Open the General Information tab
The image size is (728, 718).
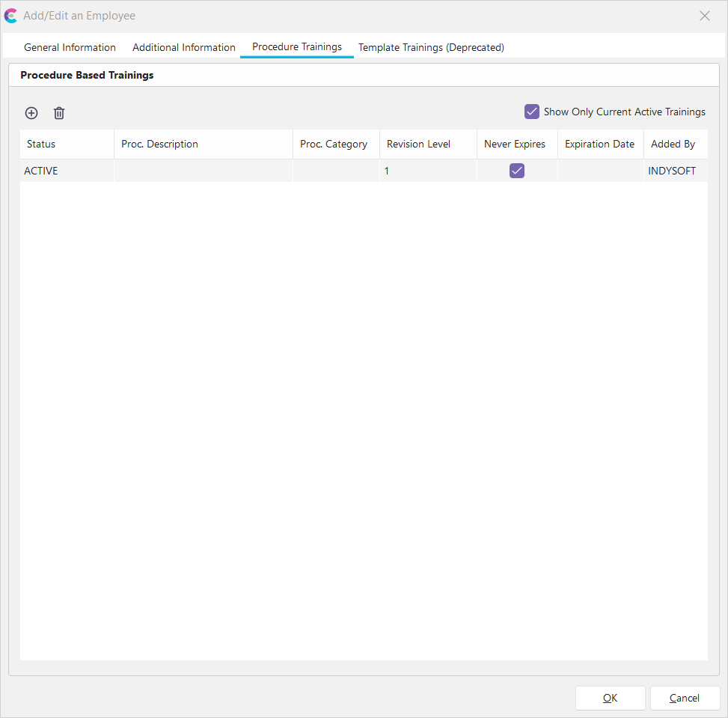[x=70, y=47]
